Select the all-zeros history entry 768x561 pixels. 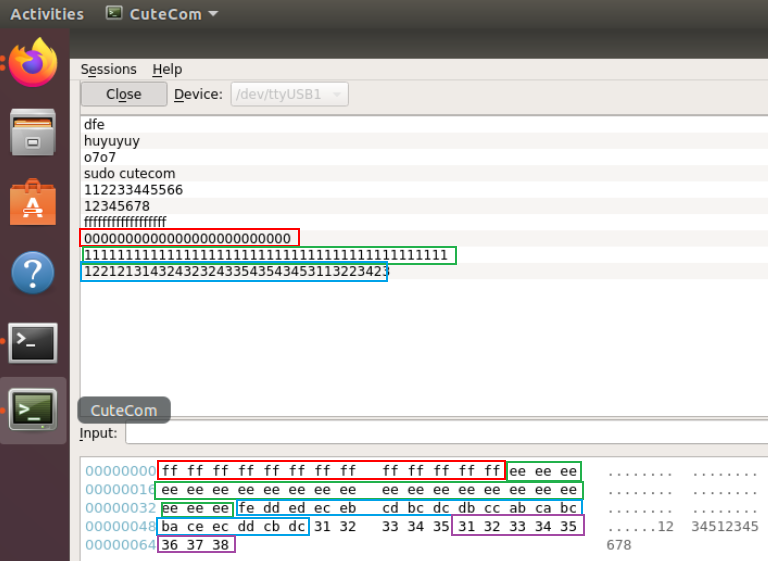[x=188, y=238]
